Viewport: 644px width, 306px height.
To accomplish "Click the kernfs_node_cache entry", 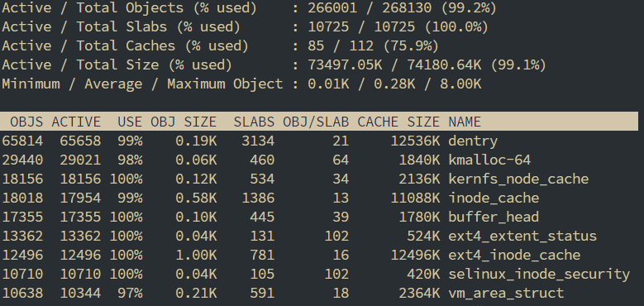I will tap(518, 179).
